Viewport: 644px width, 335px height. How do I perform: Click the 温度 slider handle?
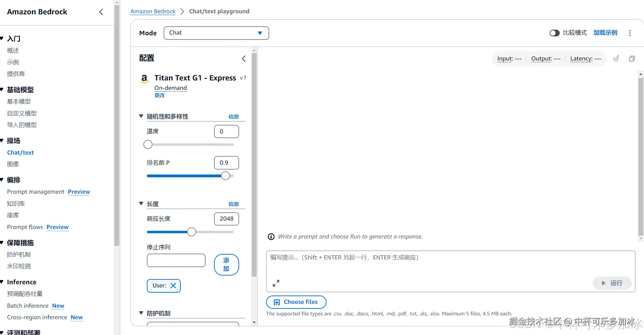148,144
